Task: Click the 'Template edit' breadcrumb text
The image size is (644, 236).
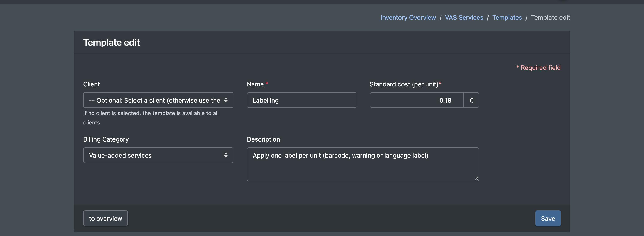Action: 551,17
